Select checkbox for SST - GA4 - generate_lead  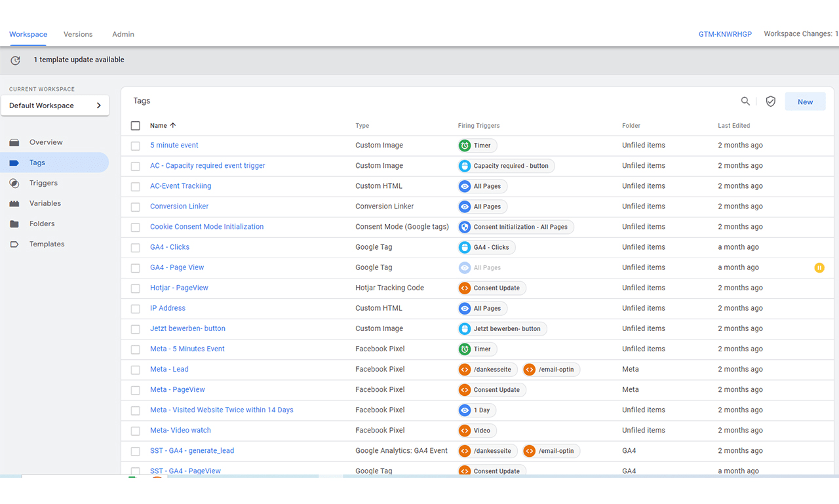136,451
